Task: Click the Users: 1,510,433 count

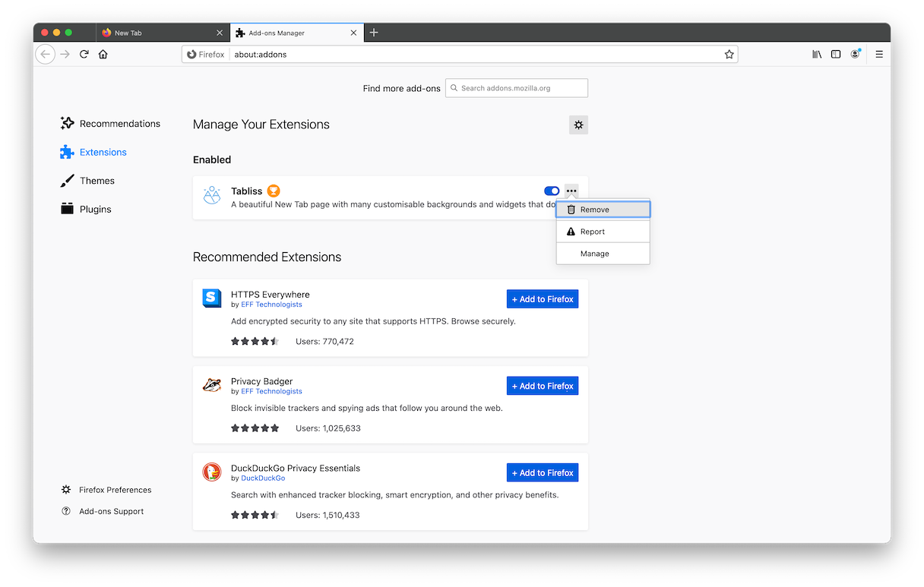Action: click(328, 515)
